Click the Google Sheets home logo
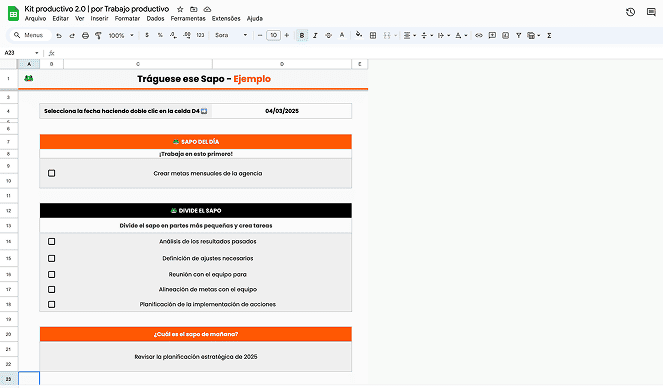 [14, 14]
